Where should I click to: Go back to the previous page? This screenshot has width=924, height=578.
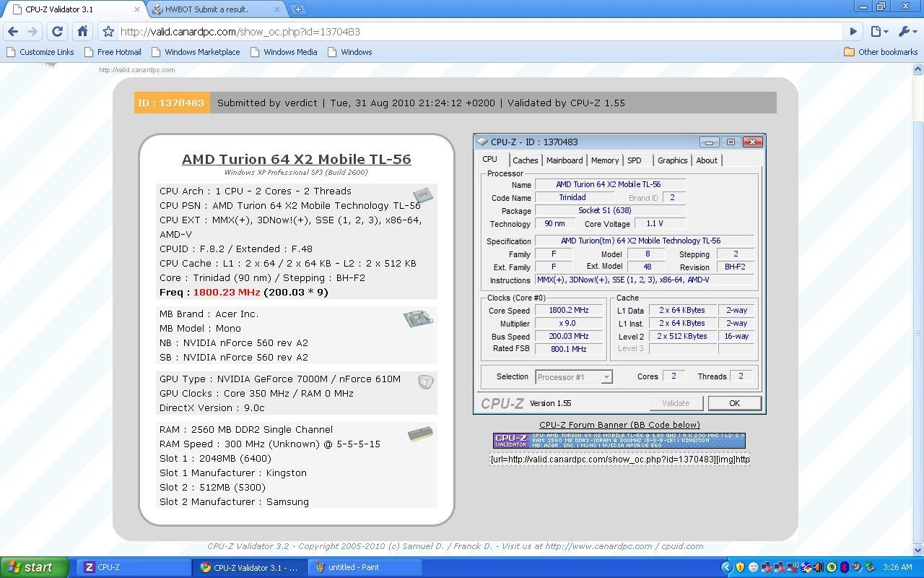pos(13,32)
